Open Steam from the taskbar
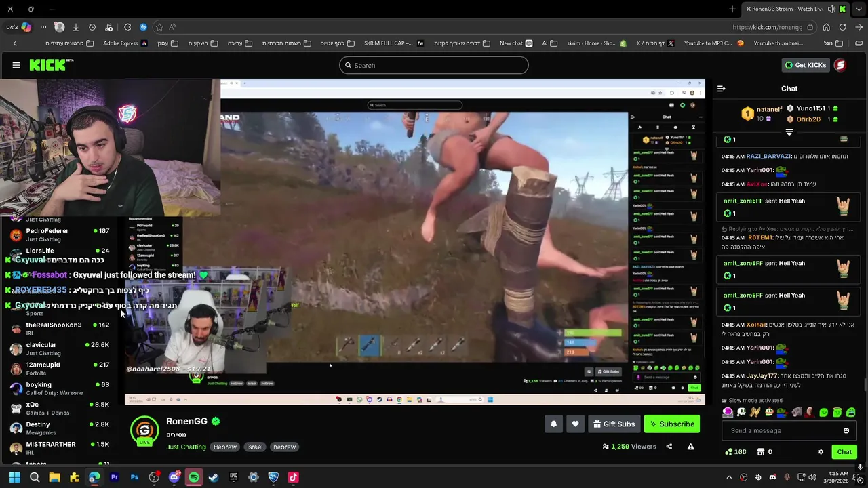The image size is (868, 488). pyautogui.click(x=214, y=477)
